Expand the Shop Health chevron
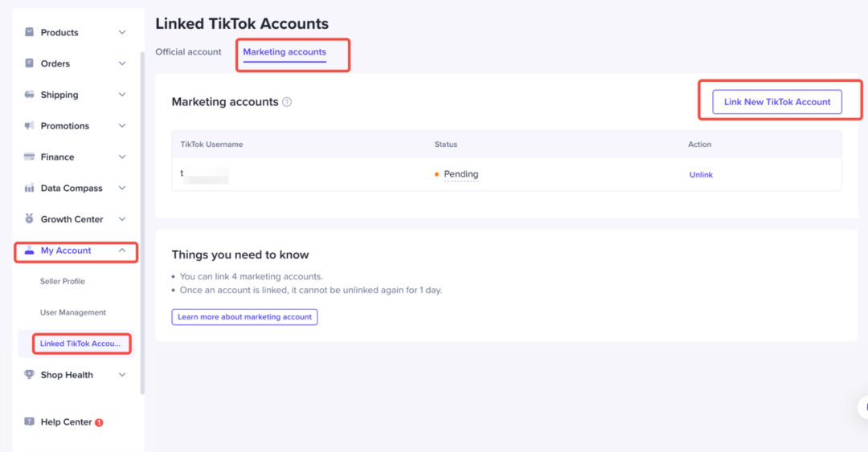Image resolution: width=868 pixels, height=452 pixels. coord(122,375)
